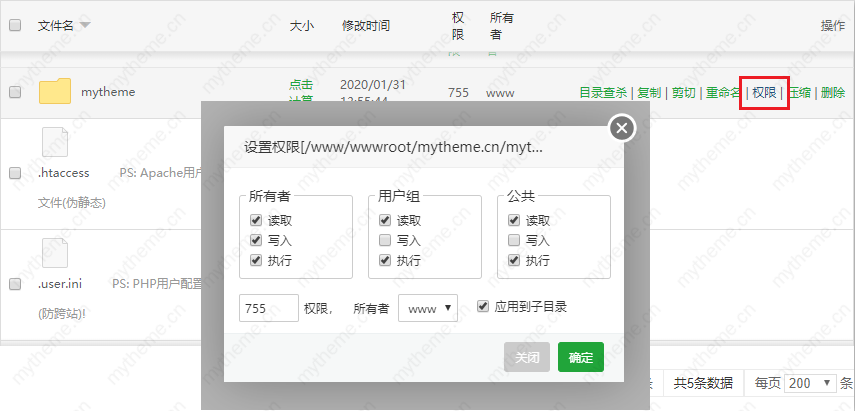Click 目录查杀 for mytheme folder
Viewport: 855px width, 411px height.
603,93
